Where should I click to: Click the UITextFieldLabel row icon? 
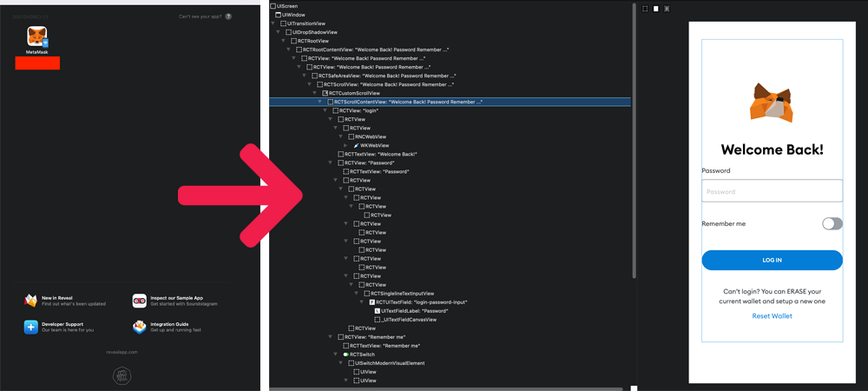point(378,311)
